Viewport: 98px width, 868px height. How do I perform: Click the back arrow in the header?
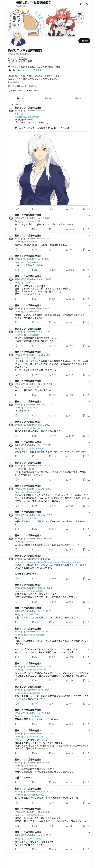tap(9, 4)
